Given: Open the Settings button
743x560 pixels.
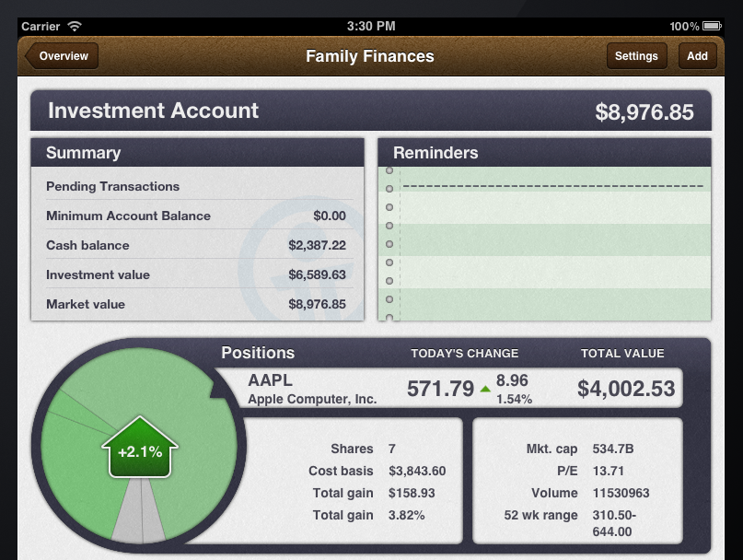Looking at the screenshot, I should click(x=636, y=56).
